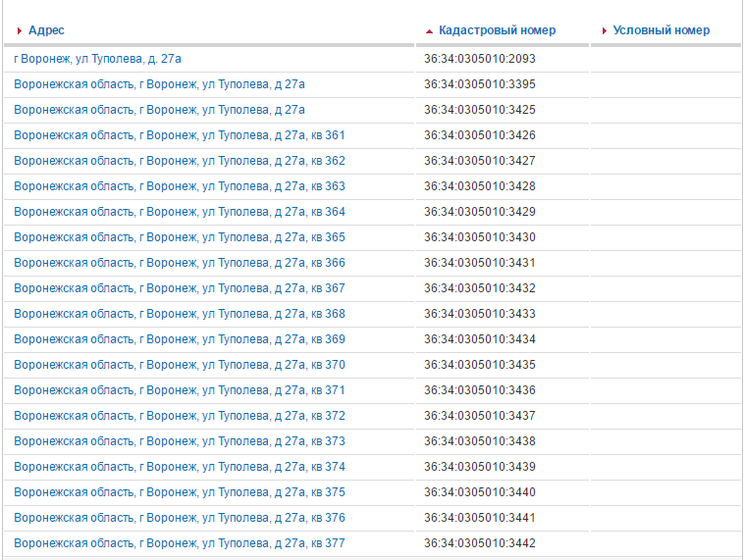Open the address link for кв 372
The image size is (744, 560).
(179, 416)
